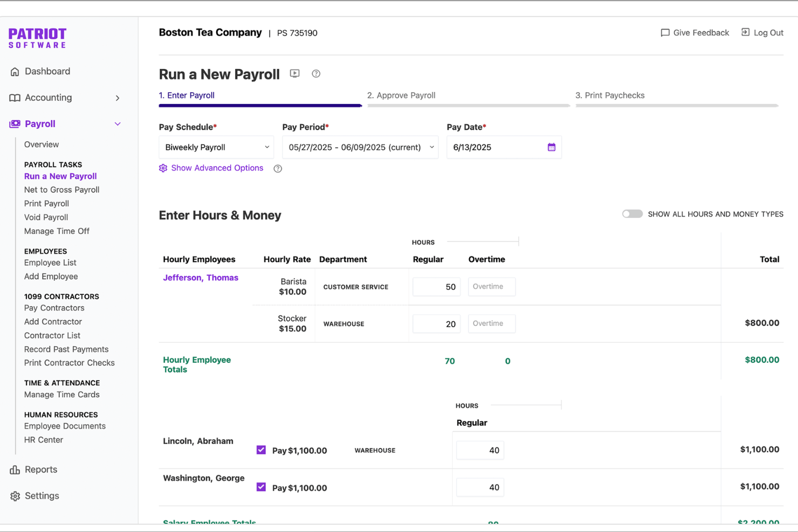Toggle Show All Hours and Money Types
Viewport: 798px width, 532px height.
[x=632, y=214]
